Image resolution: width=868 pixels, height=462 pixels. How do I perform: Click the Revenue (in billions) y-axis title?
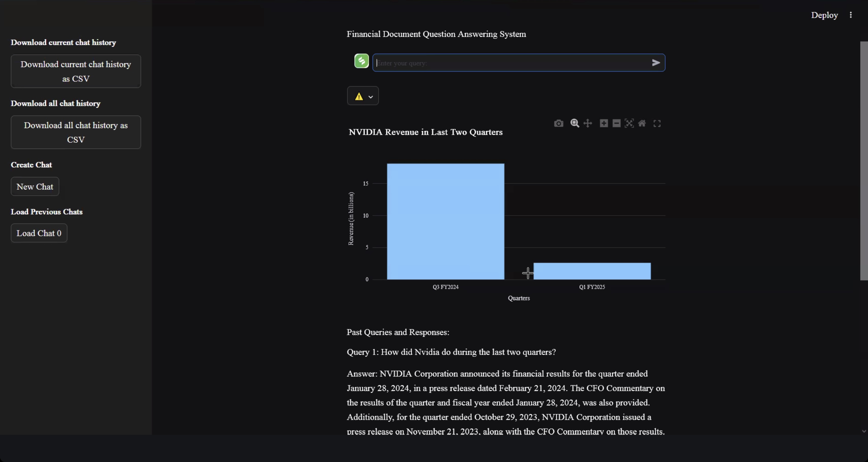click(x=351, y=219)
